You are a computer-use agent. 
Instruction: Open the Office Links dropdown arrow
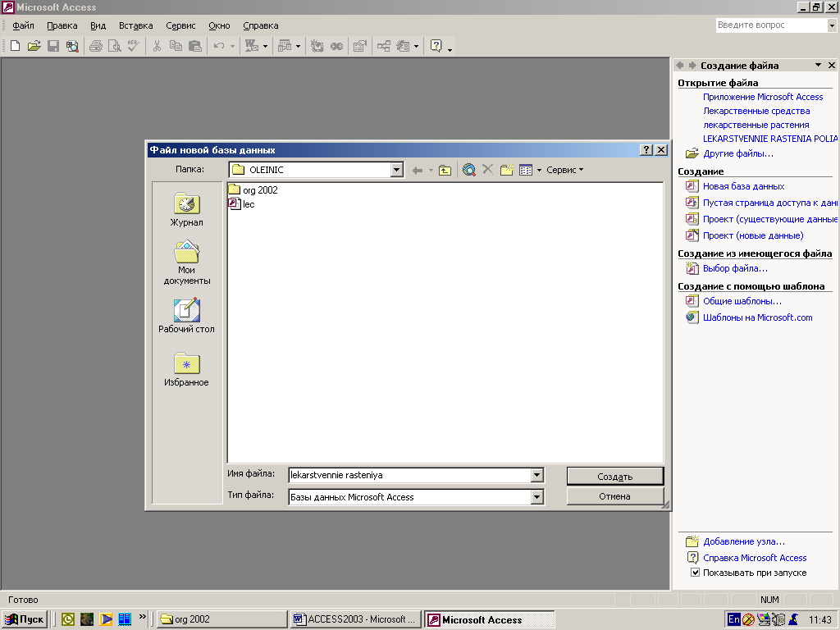tap(265, 47)
